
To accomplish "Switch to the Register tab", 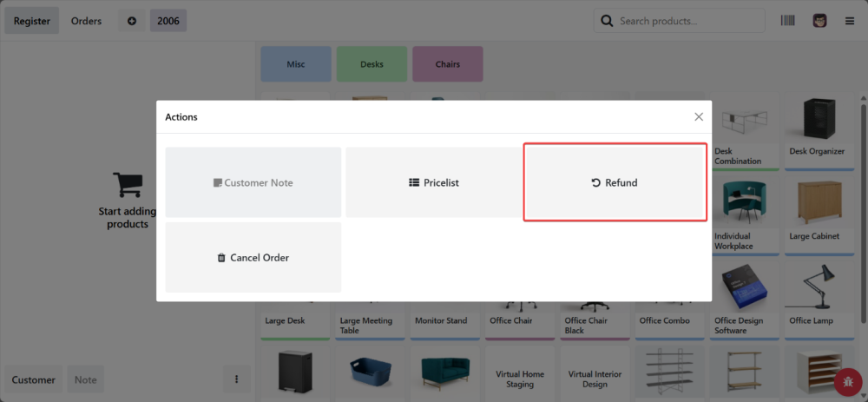I will pos(32,21).
